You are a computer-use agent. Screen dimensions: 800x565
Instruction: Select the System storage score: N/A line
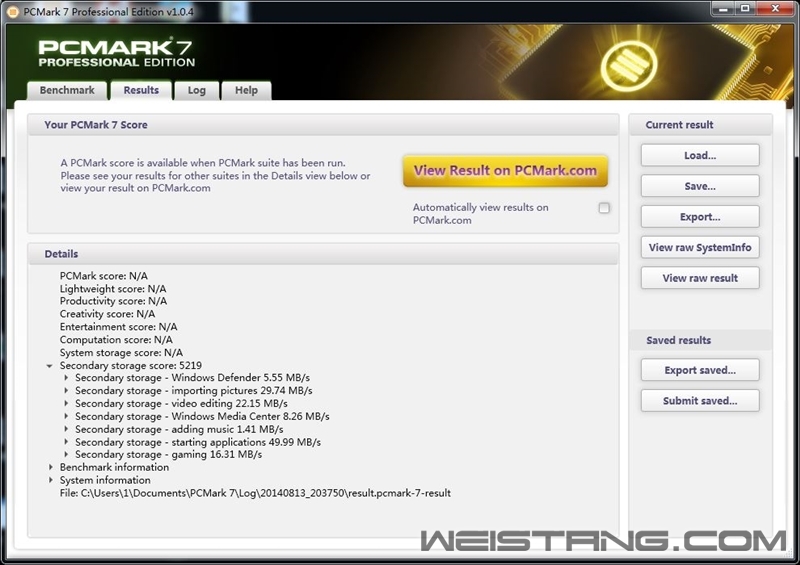(x=121, y=353)
